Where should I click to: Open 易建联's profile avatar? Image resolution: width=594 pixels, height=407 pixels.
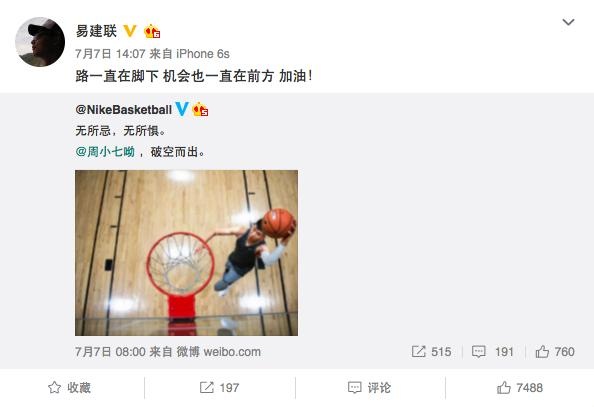point(40,42)
